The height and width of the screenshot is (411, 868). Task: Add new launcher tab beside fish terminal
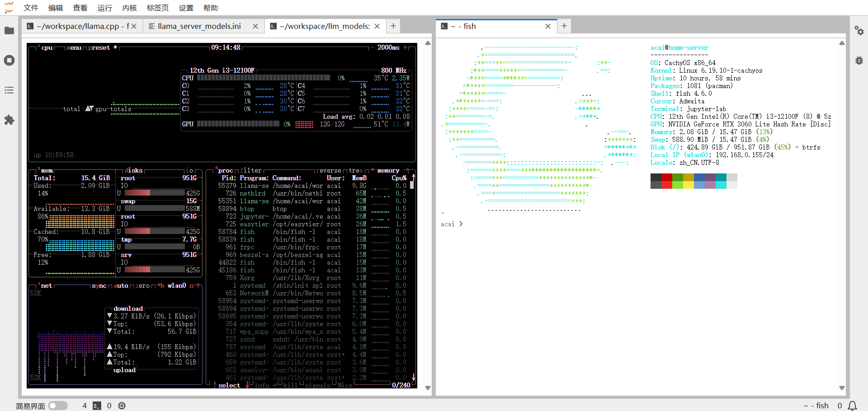(x=564, y=26)
